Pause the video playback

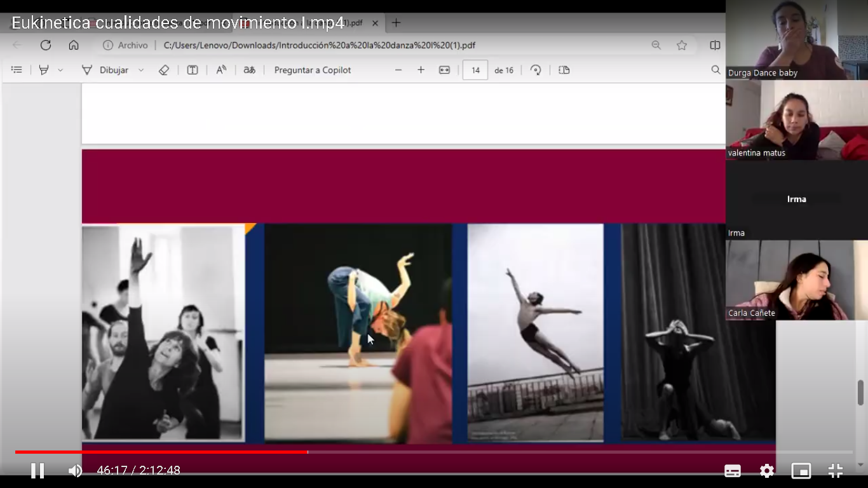click(37, 471)
